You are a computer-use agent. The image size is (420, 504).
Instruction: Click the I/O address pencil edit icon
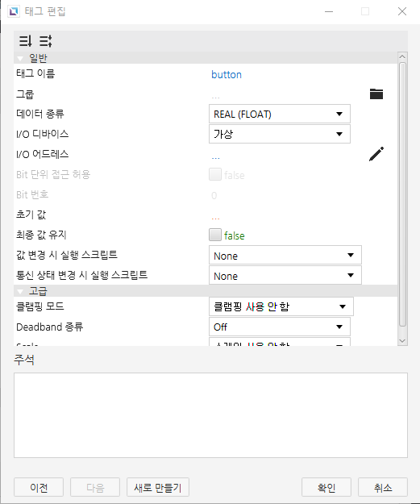click(376, 154)
